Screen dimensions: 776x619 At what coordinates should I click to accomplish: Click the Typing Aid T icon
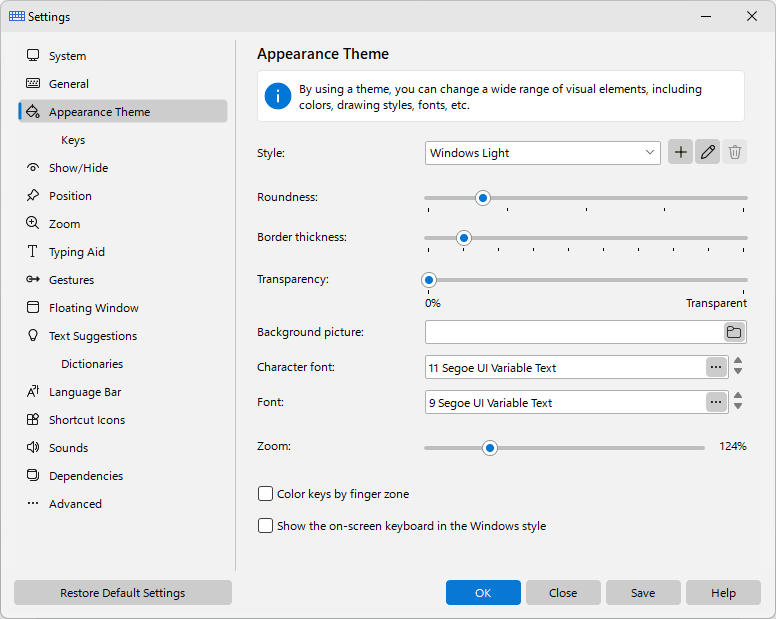[33, 251]
